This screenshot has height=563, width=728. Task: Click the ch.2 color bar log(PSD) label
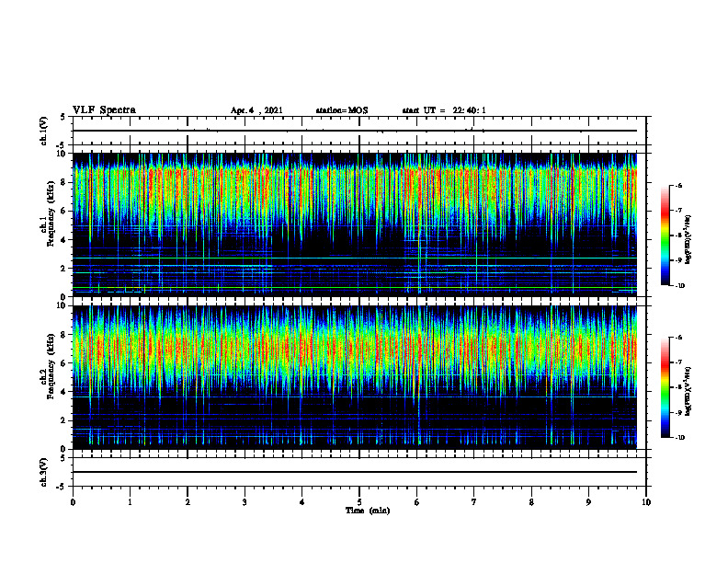(688, 391)
